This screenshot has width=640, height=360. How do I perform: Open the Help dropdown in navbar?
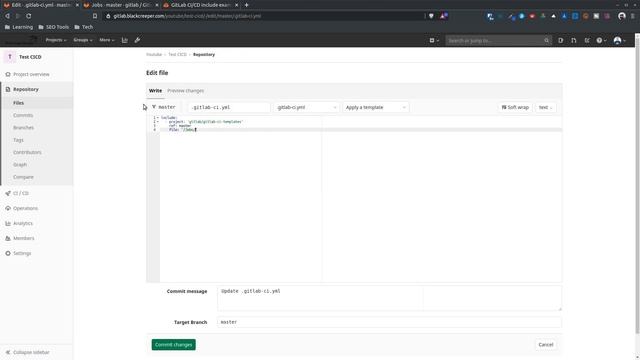coord(601,40)
